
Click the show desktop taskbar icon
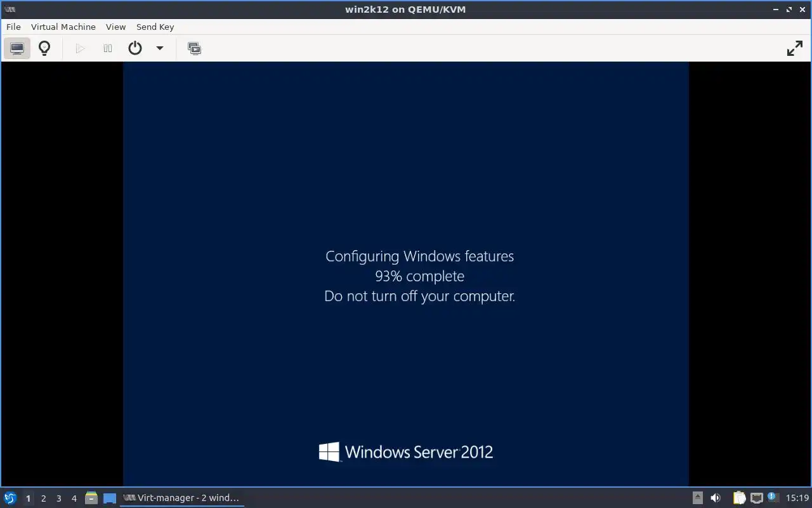point(110,498)
